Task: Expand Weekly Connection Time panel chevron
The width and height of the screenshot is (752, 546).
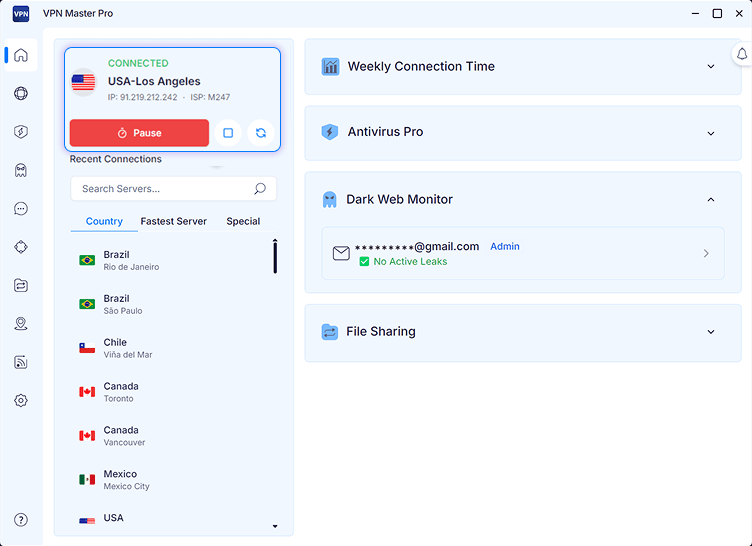Action: click(x=711, y=67)
